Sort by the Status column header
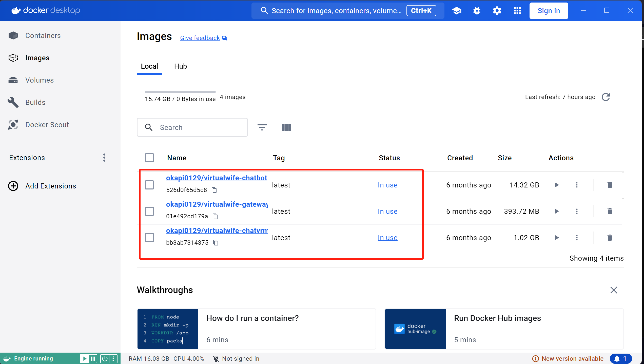Screen dimensions: 644x364 tap(389, 158)
